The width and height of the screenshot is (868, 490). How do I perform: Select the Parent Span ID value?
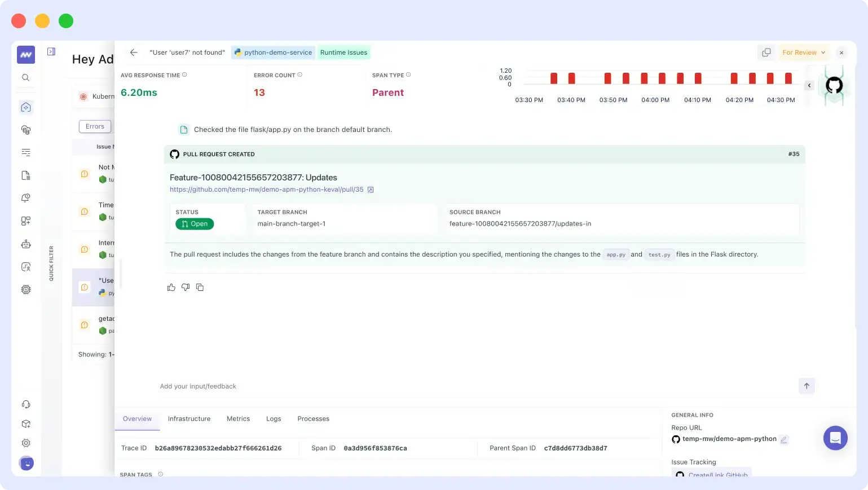pyautogui.click(x=575, y=448)
